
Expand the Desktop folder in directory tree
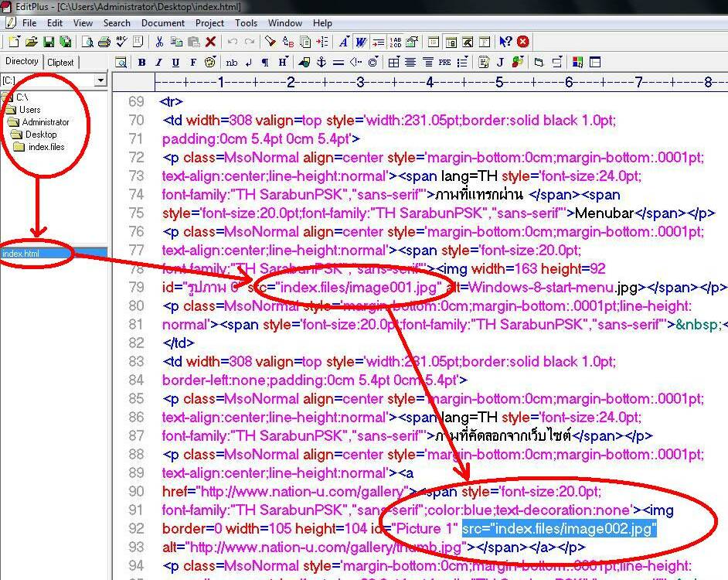(x=40, y=135)
